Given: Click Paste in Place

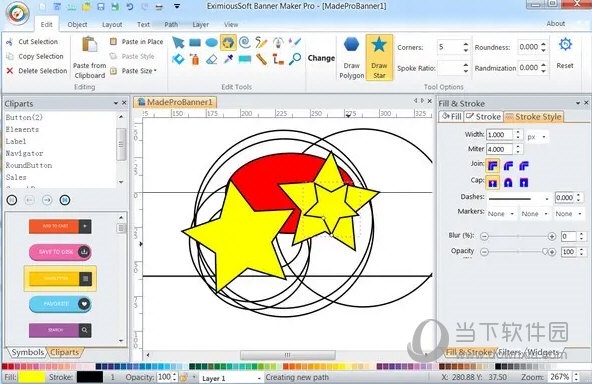Looking at the screenshot, I should pyautogui.click(x=137, y=42).
